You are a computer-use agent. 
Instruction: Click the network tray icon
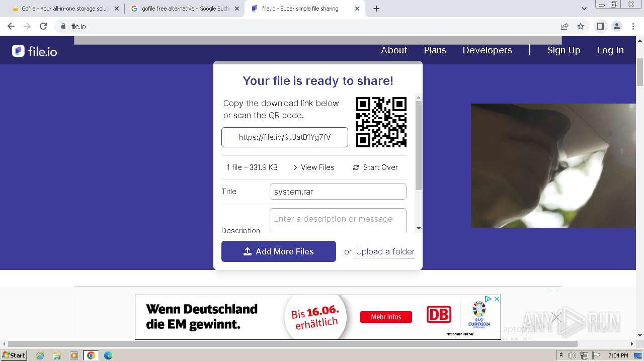click(584, 355)
